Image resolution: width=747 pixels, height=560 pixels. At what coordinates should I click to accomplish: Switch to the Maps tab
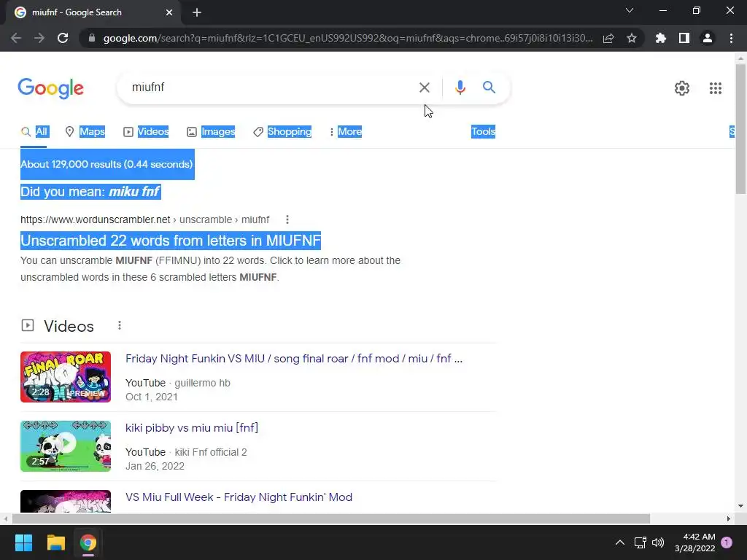[85, 132]
